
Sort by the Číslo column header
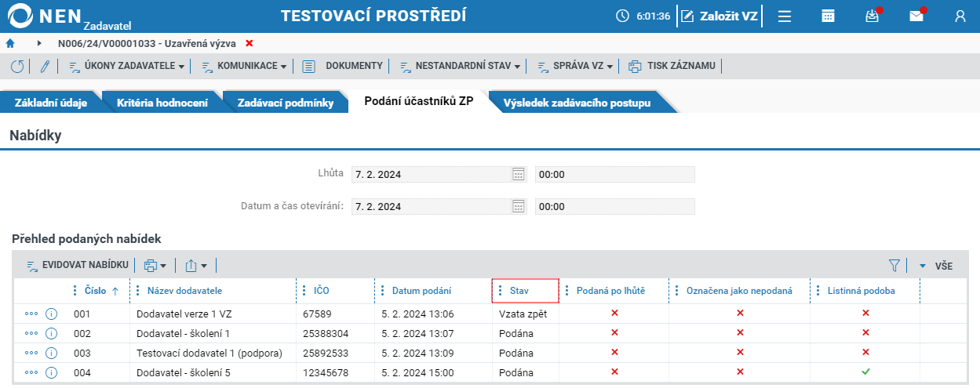pos(96,291)
